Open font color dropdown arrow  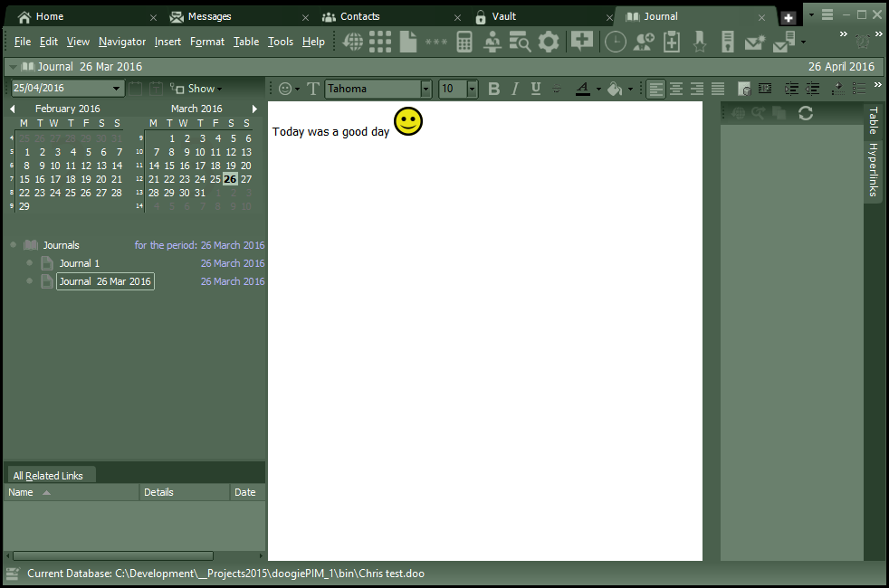598,89
